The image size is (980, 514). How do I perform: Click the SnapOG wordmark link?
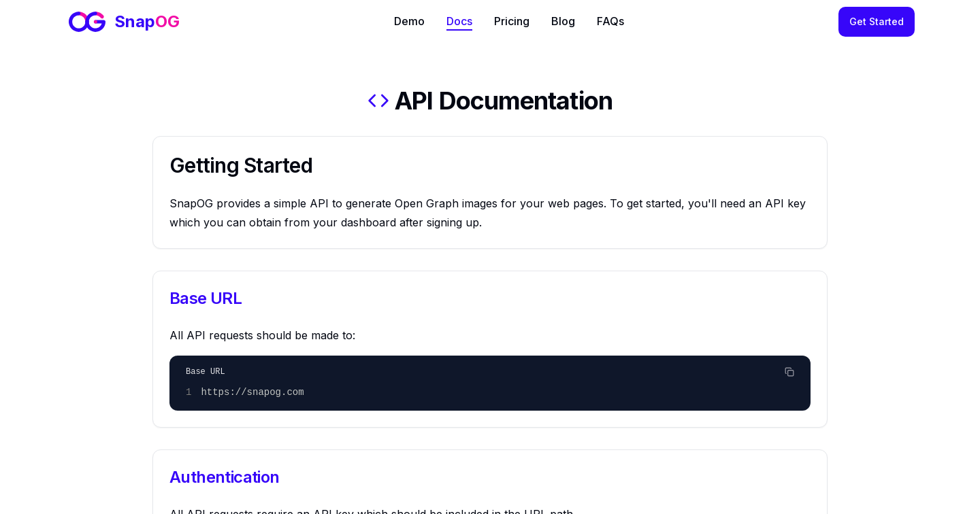(147, 21)
